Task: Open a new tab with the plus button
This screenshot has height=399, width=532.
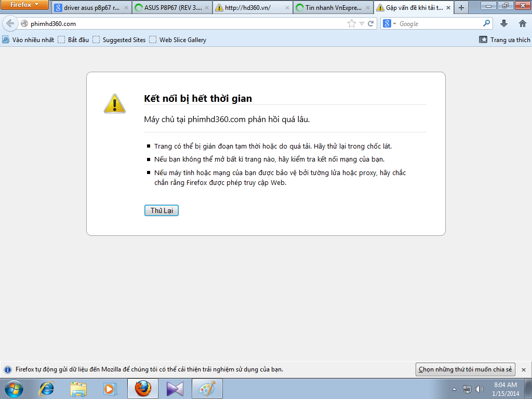Action: 461,7
